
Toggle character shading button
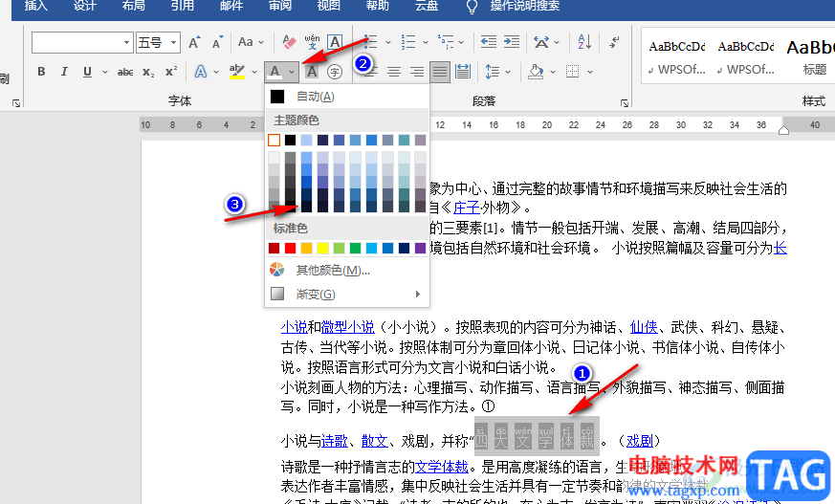[x=312, y=72]
